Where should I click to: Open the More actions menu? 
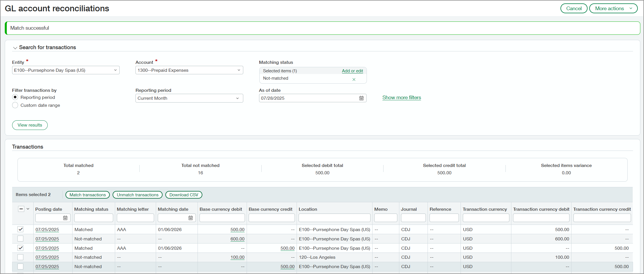[x=613, y=8]
